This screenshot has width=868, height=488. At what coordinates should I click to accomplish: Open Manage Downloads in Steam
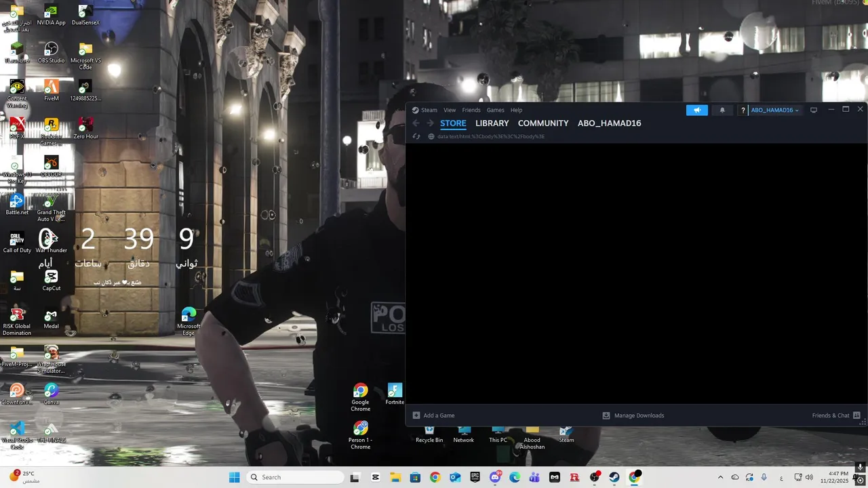click(x=633, y=415)
